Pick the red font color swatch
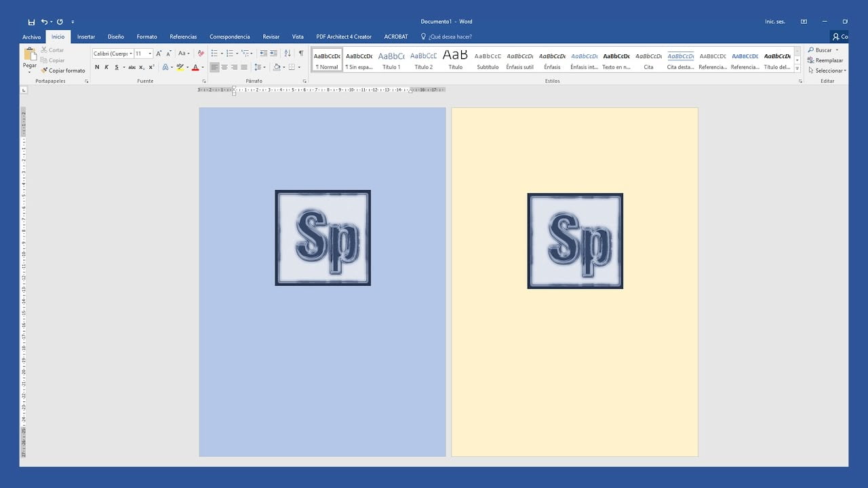Viewport: 868px width, 488px height. (196, 67)
